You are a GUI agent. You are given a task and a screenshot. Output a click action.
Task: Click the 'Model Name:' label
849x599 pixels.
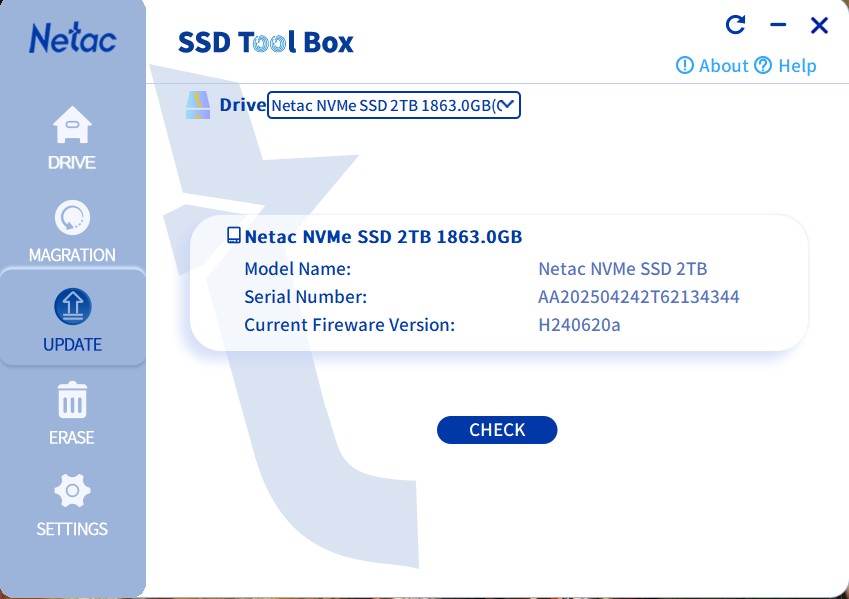[298, 269]
